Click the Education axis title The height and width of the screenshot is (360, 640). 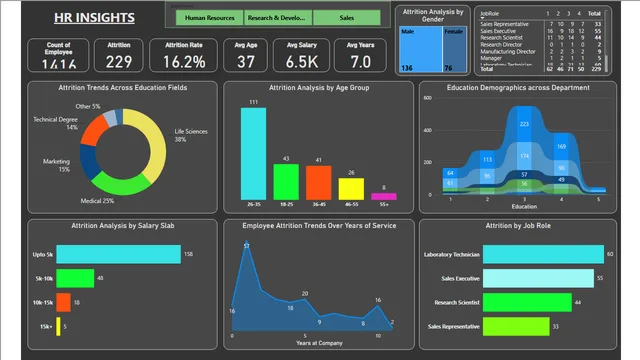524,207
